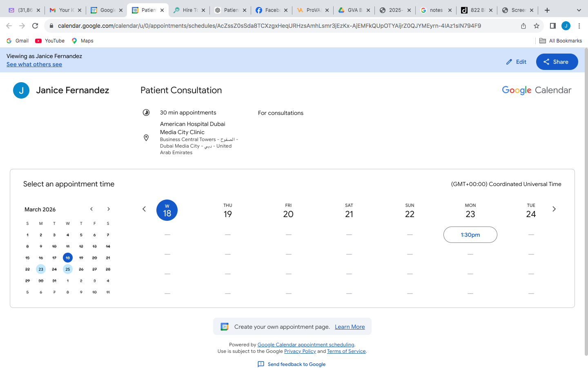Open a new browser tab

coord(547,10)
